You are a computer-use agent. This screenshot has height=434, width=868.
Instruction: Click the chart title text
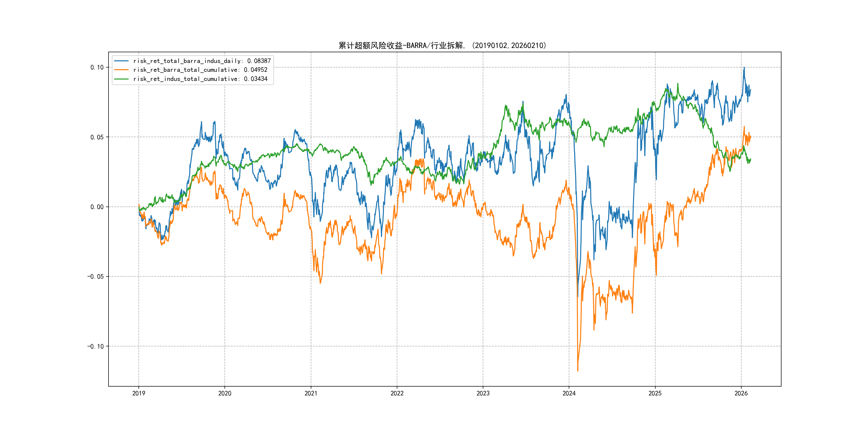(x=442, y=46)
